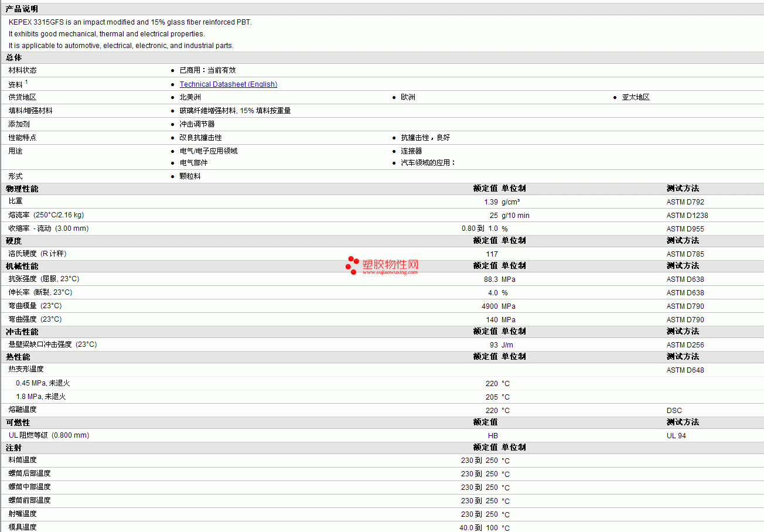This screenshot has height=532, width=764.
Task: Click the specific gravity value '1.39'
Action: pos(491,202)
